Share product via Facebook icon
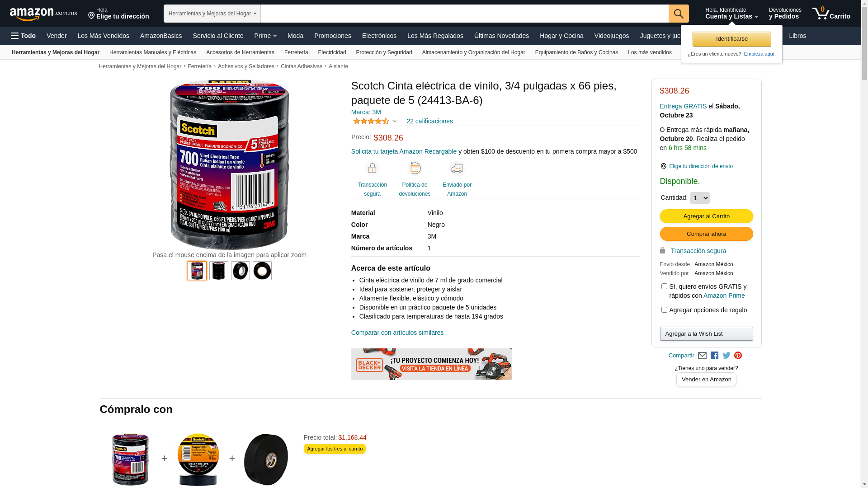The image size is (868, 488). (x=714, y=356)
